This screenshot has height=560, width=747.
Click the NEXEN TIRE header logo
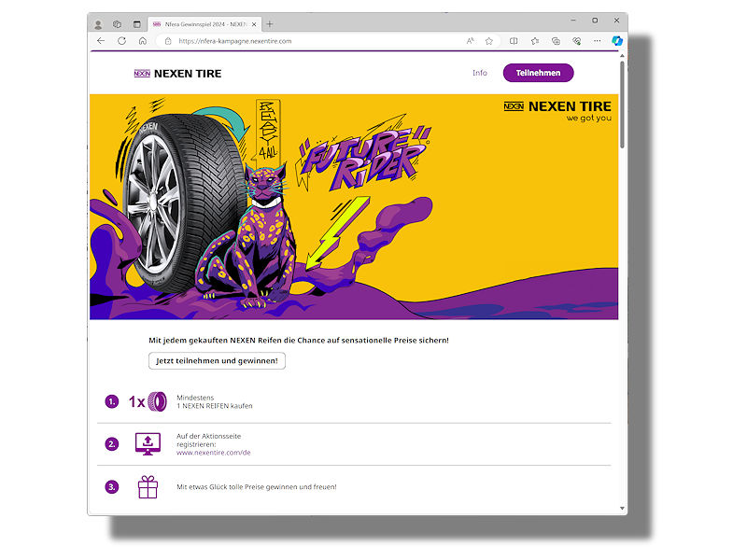(x=177, y=74)
